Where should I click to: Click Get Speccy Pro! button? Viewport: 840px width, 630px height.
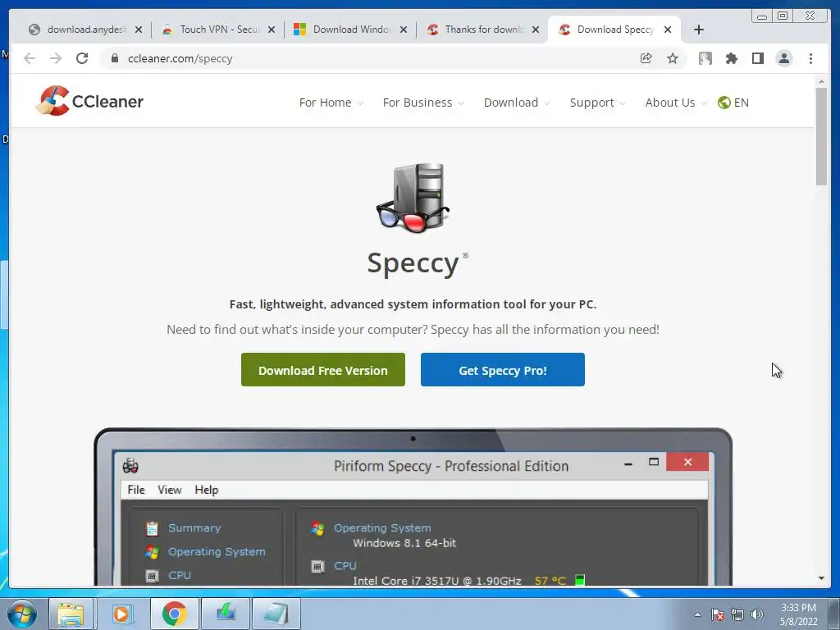[x=503, y=370]
